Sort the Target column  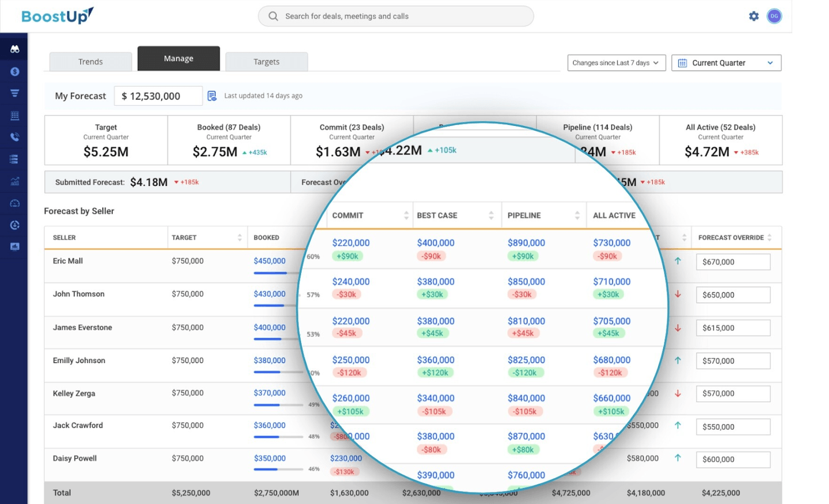[x=239, y=238]
